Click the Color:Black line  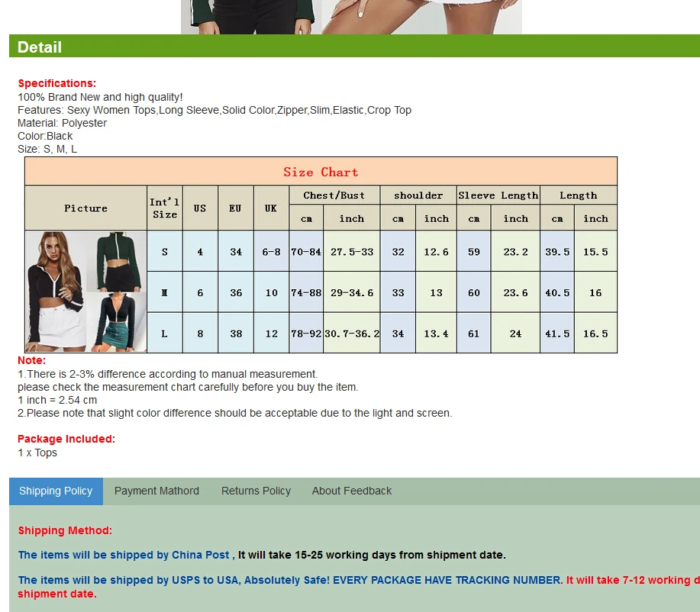[x=45, y=136]
